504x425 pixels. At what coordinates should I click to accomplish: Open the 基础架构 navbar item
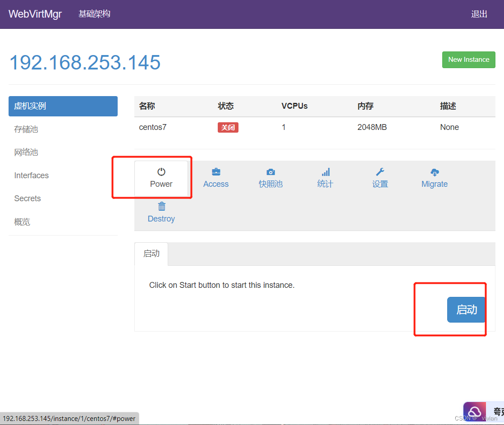click(94, 14)
